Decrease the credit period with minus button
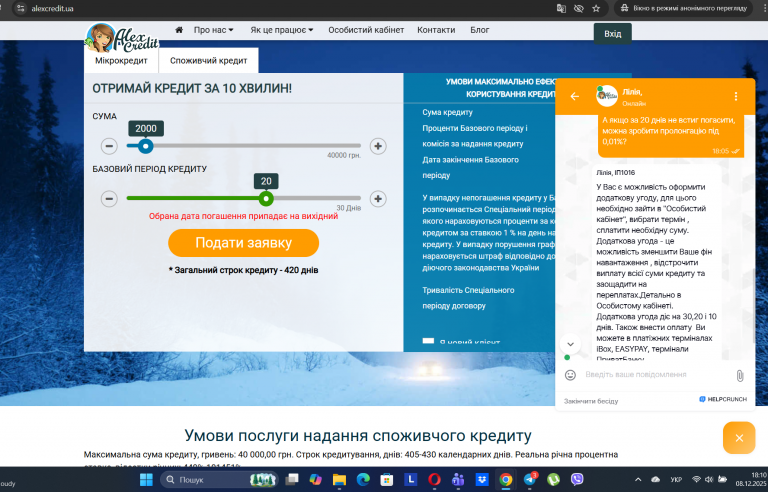The height and width of the screenshot is (492, 768). click(x=109, y=198)
